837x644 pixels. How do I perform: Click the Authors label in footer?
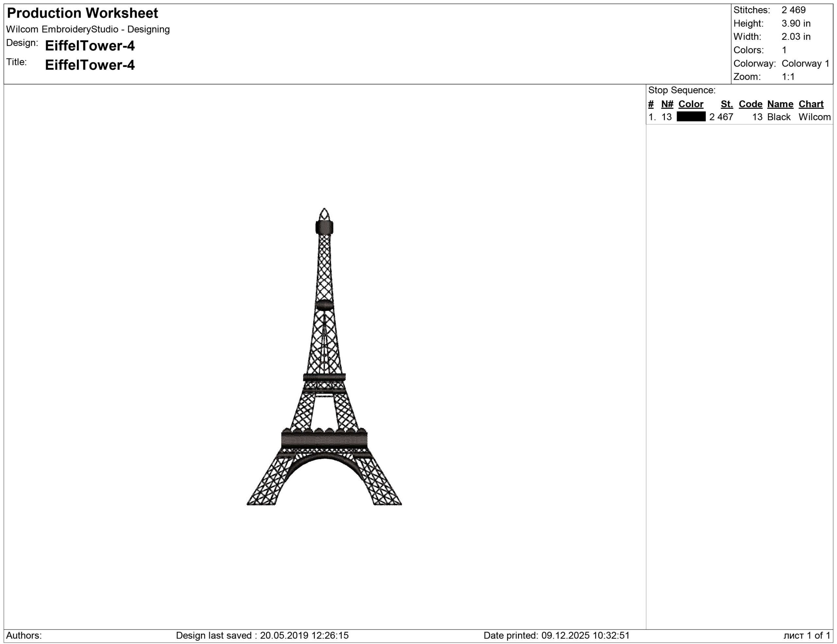24,636
